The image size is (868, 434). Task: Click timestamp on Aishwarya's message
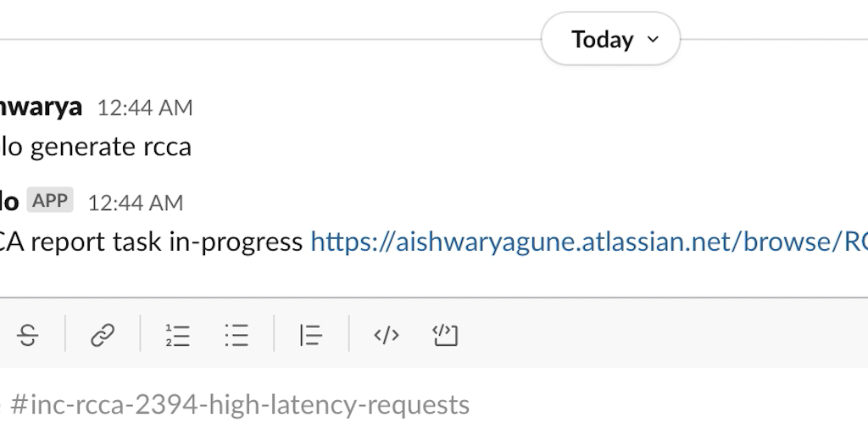click(145, 108)
